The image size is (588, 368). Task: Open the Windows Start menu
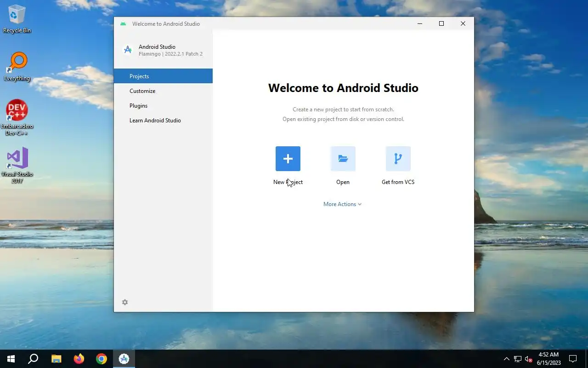pyautogui.click(x=11, y=359)
